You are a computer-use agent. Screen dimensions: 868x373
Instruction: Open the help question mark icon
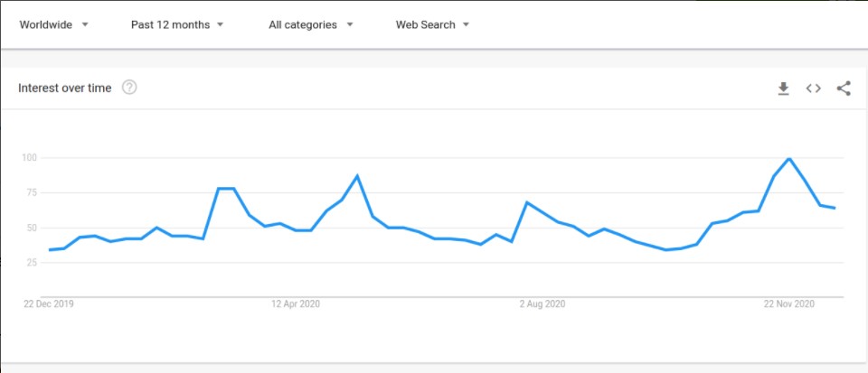coord(129,88)
